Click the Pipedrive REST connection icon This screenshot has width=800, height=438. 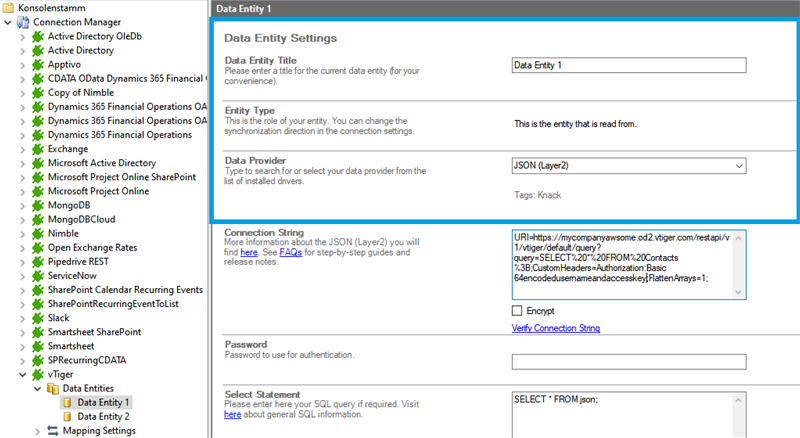coord(39,261)
